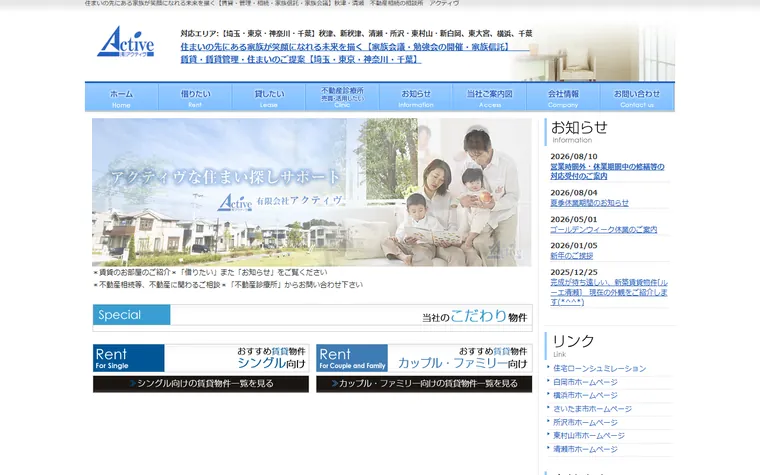Follow the 賃貸・賃貸管理・住まいのご提案 header link
The height and width of the screenshot is (475, 760).
click(301, 59)
